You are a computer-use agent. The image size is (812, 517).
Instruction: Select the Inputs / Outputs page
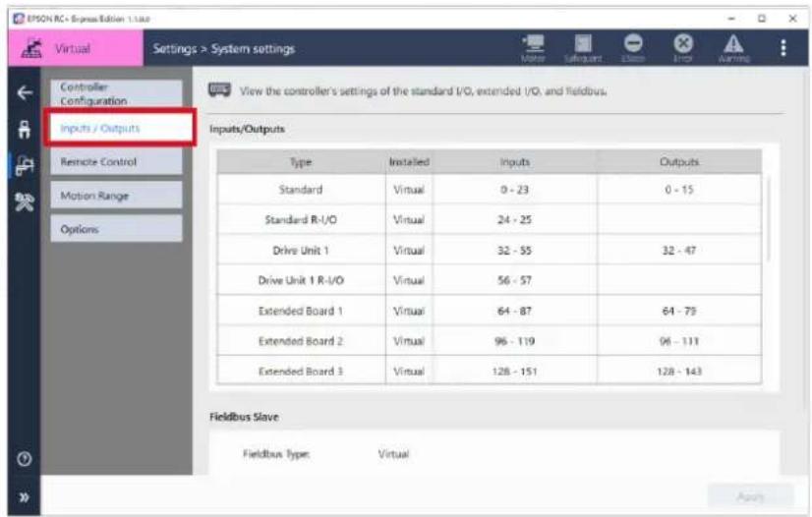click(119, 128)
